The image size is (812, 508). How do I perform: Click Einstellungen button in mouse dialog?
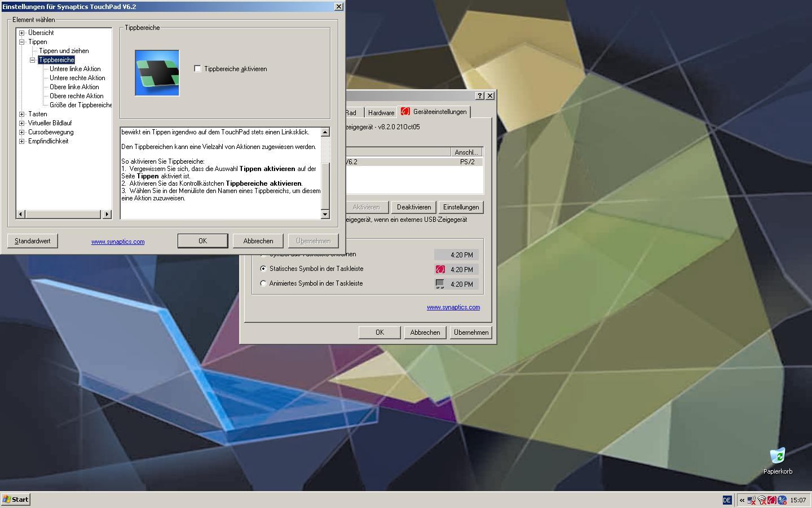(x=461, y=207)
